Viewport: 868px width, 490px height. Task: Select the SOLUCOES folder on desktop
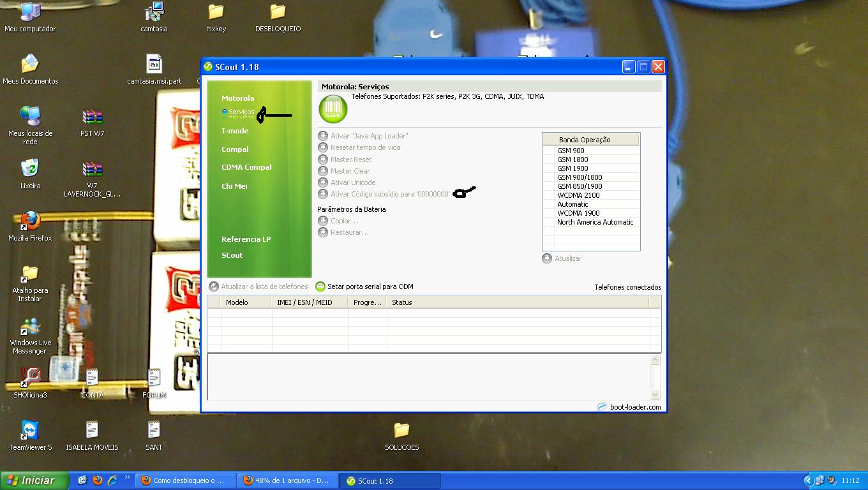[x=401, y=430]
